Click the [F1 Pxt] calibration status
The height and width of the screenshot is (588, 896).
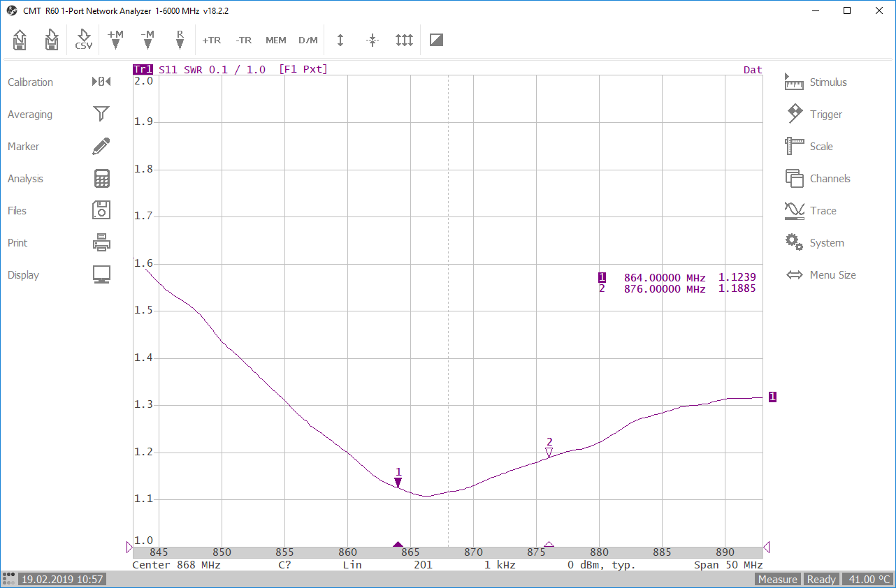pos(303,69)
